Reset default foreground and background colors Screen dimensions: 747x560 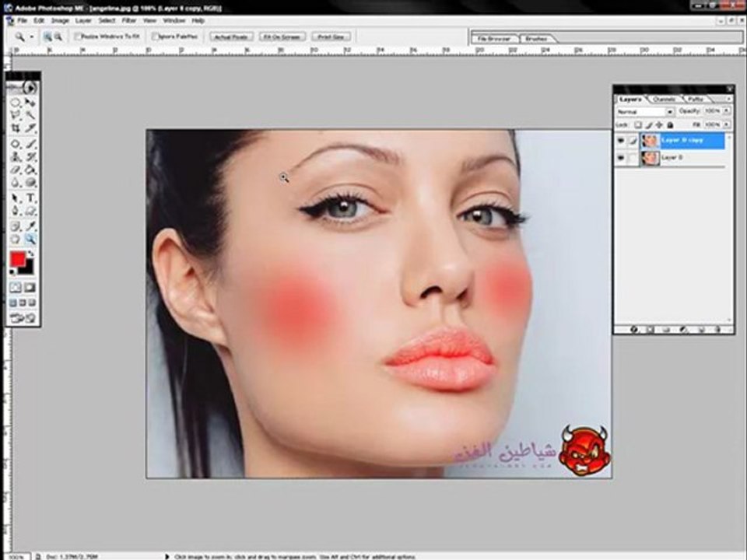(13, 272)
